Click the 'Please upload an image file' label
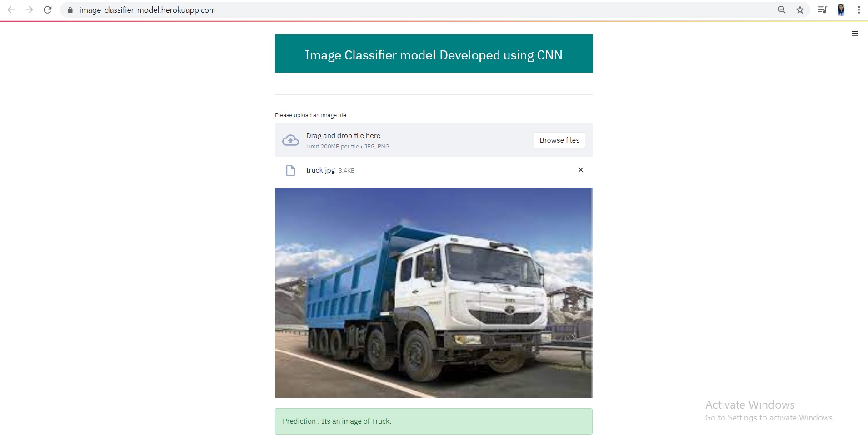The width and height of the screenshot is (868, 445). coord(310,115)
